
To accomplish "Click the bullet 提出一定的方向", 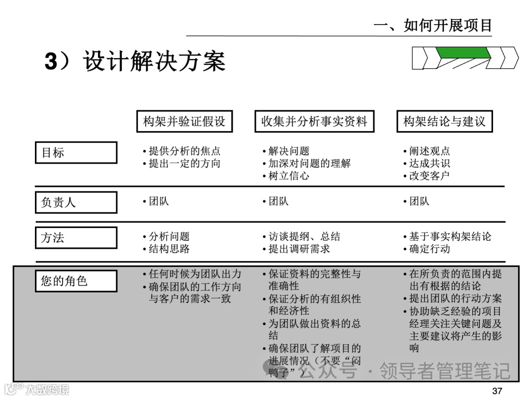I will point(182,164).
